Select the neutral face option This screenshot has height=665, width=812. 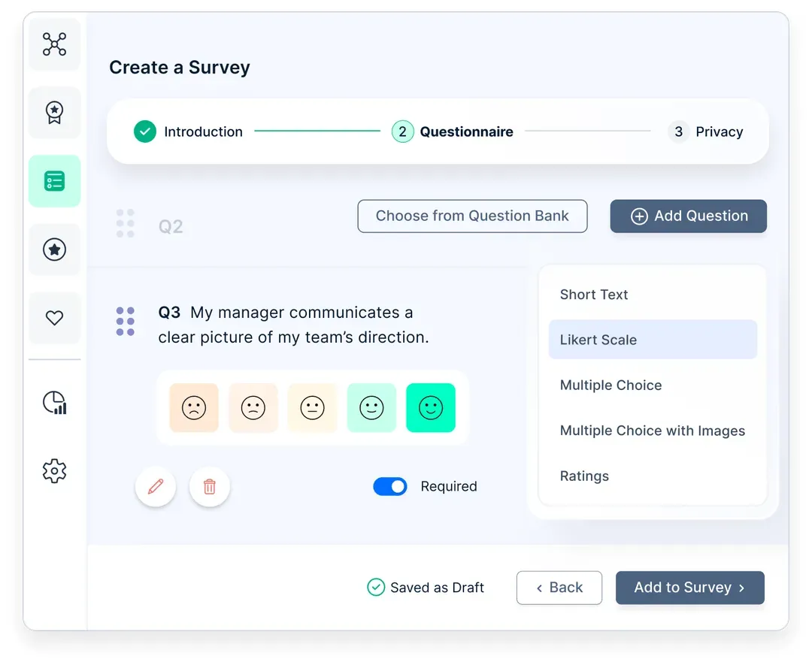pos(312,408)
